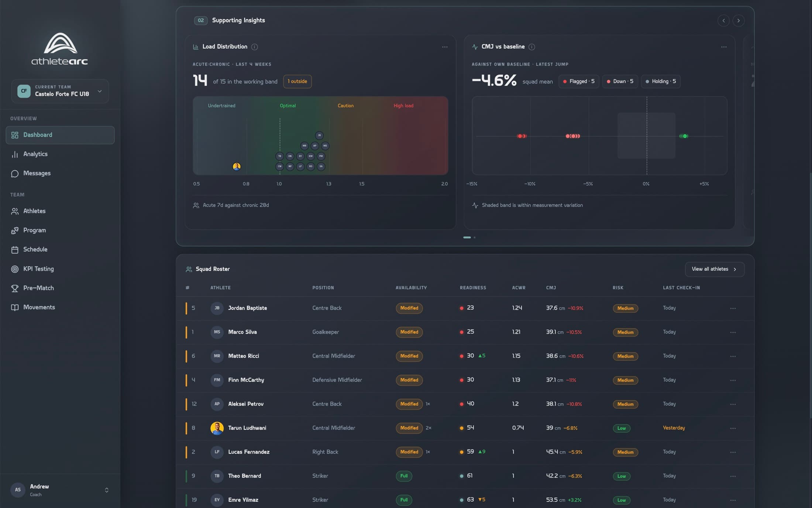Click the 1 outside badge

297,82
